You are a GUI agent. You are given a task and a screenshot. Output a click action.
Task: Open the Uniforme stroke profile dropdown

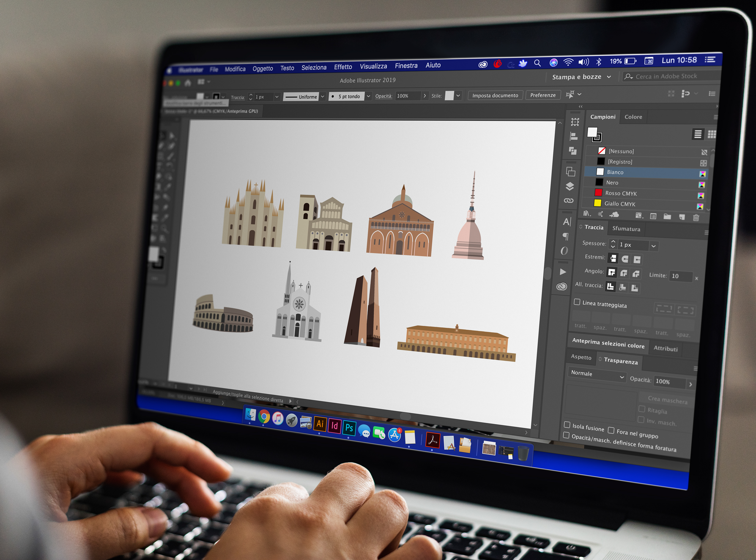(323, 96)
